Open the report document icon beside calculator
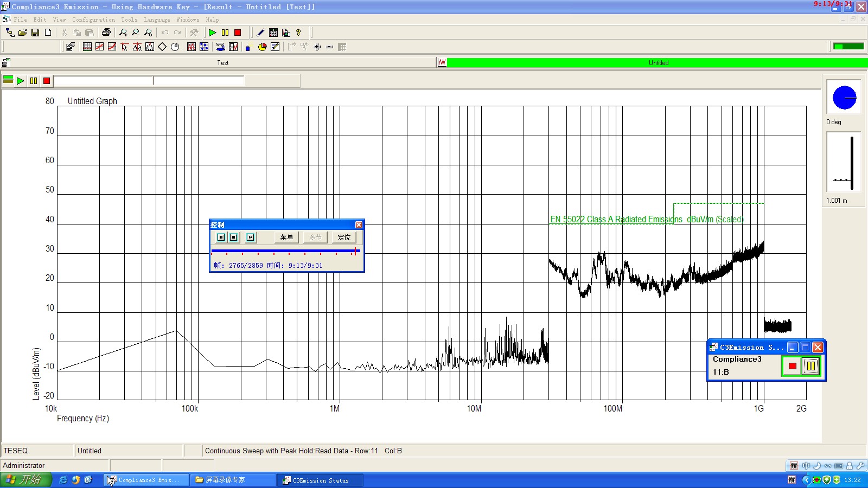This screenshot has width=868, height=488. pos(286,33)
